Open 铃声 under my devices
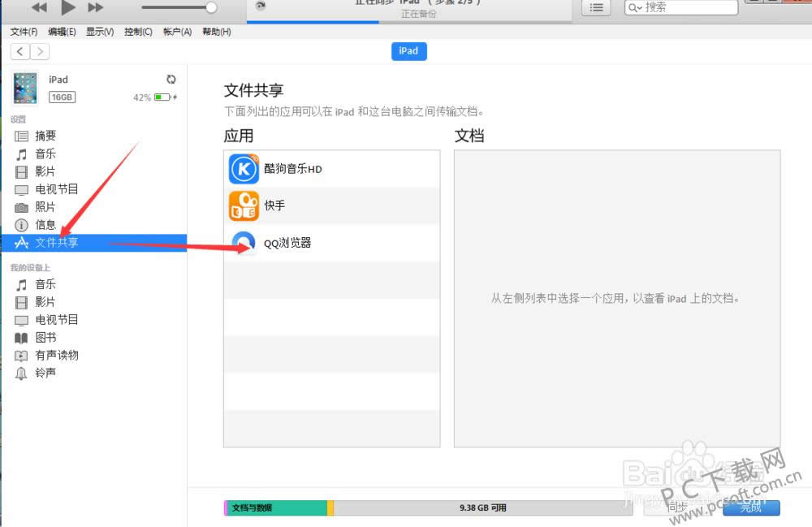 (x=45, y=373)
